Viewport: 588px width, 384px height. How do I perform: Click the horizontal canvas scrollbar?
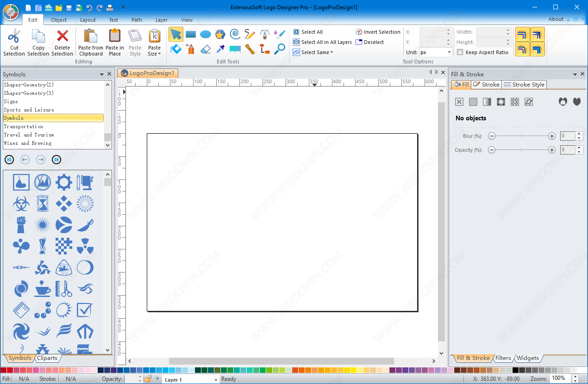tap(281, 361)
